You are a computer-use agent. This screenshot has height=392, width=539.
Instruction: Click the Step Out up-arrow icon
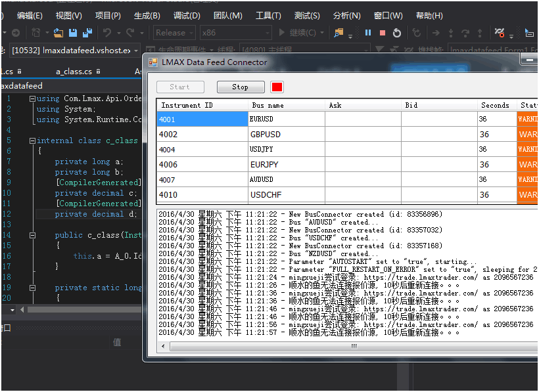(480, 33)
